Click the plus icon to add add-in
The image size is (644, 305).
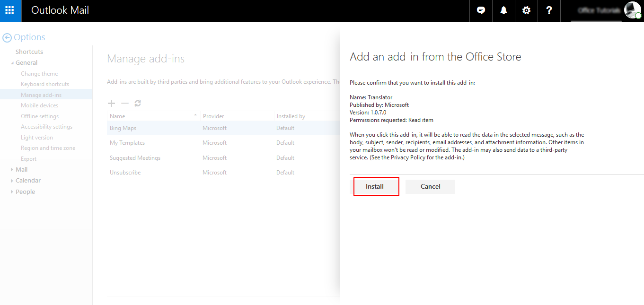tap(112, 103)
